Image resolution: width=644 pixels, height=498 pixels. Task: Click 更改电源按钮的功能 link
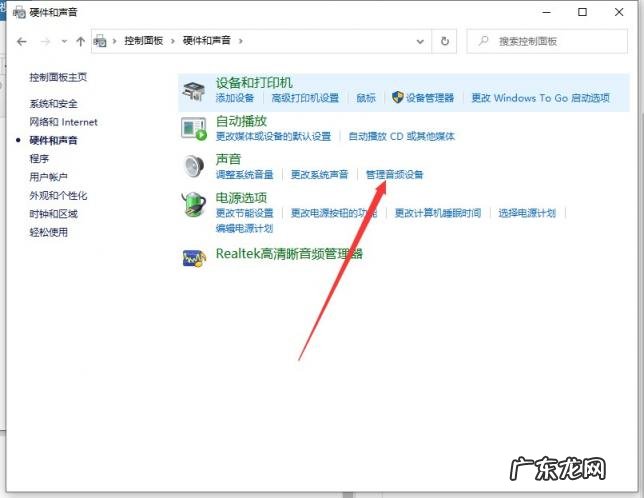pyautogui.click(x=334, y=213)
